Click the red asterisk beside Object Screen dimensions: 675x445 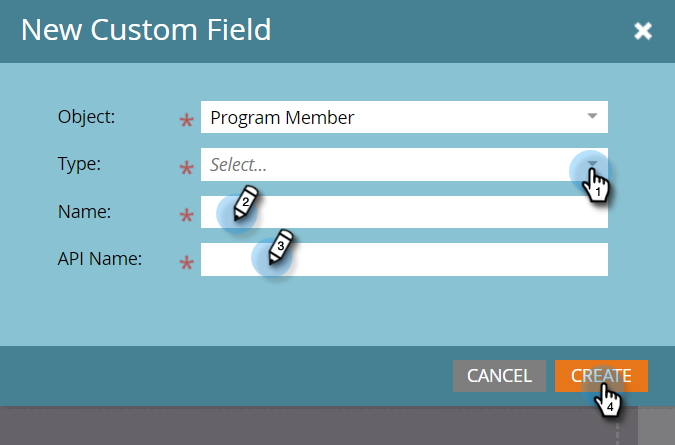[x=186, y=122]
